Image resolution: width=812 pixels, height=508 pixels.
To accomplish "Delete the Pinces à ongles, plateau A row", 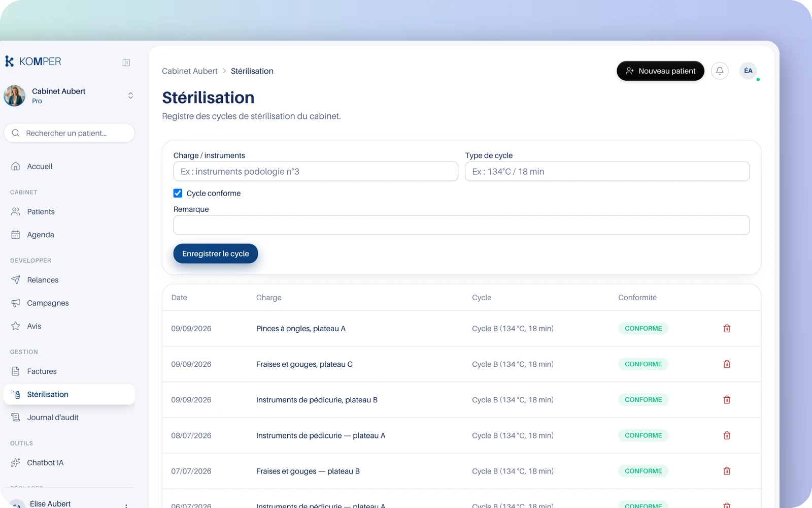I will point(727,329).
